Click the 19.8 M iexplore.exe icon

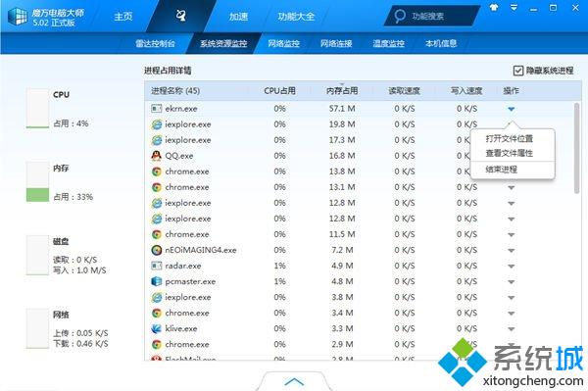tap(157, 124)
